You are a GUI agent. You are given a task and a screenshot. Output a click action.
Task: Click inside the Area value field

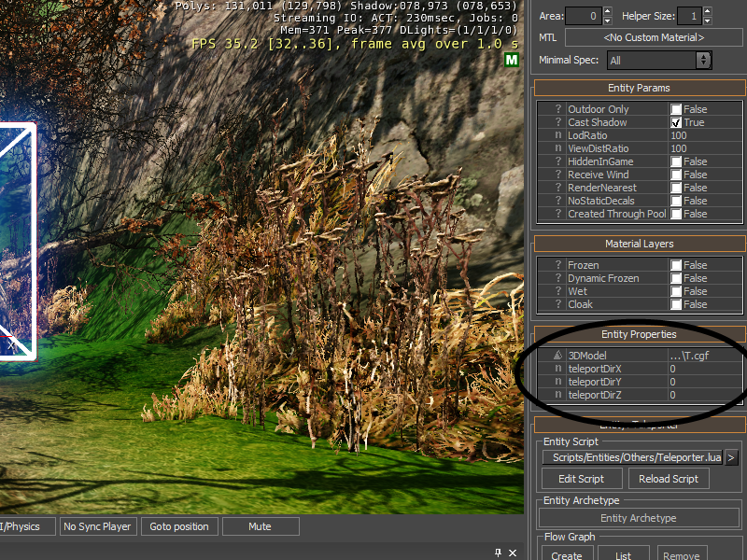(584, 15)
